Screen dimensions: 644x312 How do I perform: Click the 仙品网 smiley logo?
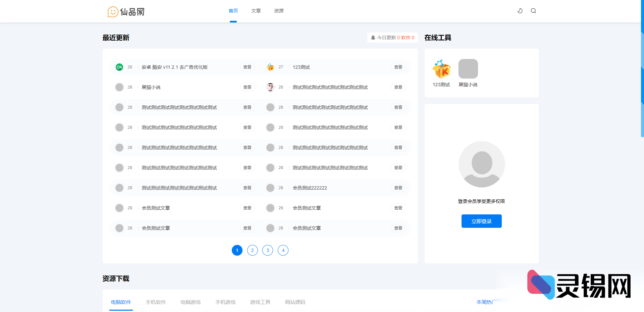[x=113, y=11]
